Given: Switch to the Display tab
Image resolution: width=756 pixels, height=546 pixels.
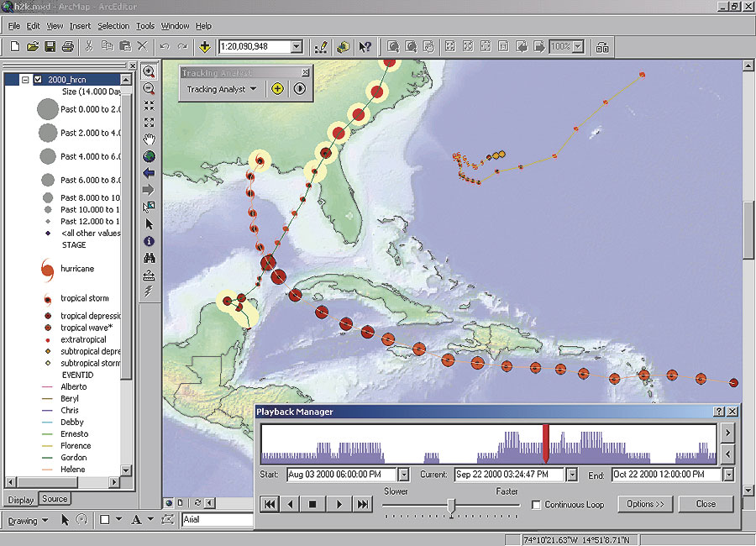Looking at the screenshot, I should pyautogui.click(x=21, y=500).
